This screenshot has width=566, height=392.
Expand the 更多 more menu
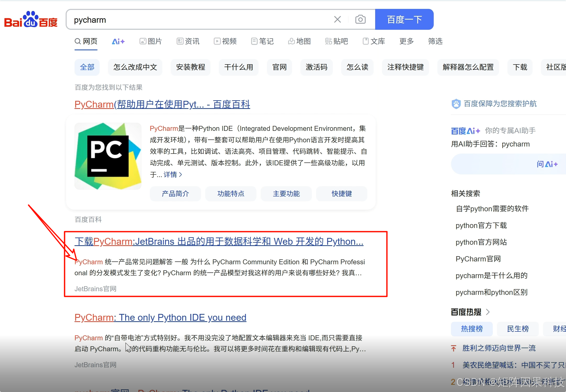coord(406,41)
